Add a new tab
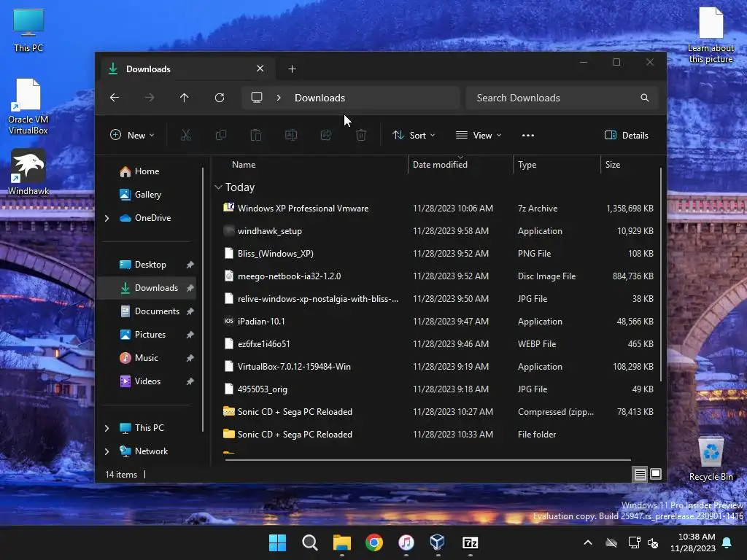This screenshot has width=747, height=560. [292, 69]
